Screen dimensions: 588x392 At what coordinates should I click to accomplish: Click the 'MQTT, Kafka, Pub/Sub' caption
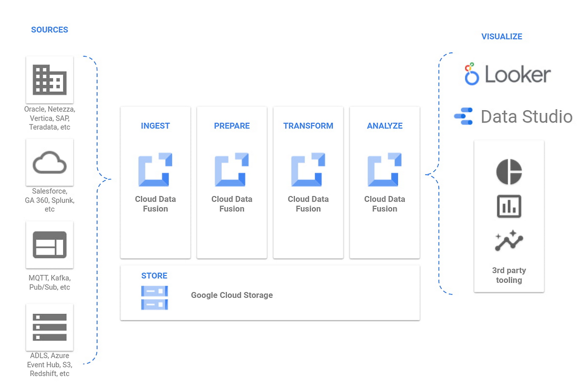click(x=50, y=283)
